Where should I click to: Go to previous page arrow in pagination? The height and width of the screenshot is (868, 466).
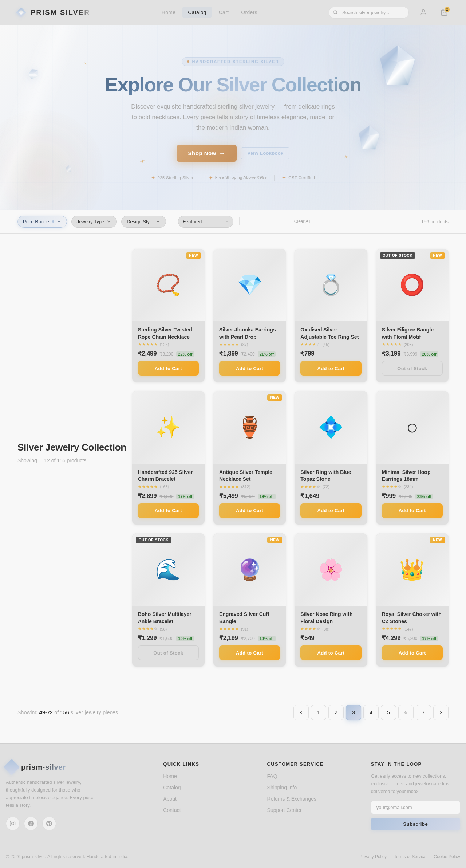click(301, 712)
